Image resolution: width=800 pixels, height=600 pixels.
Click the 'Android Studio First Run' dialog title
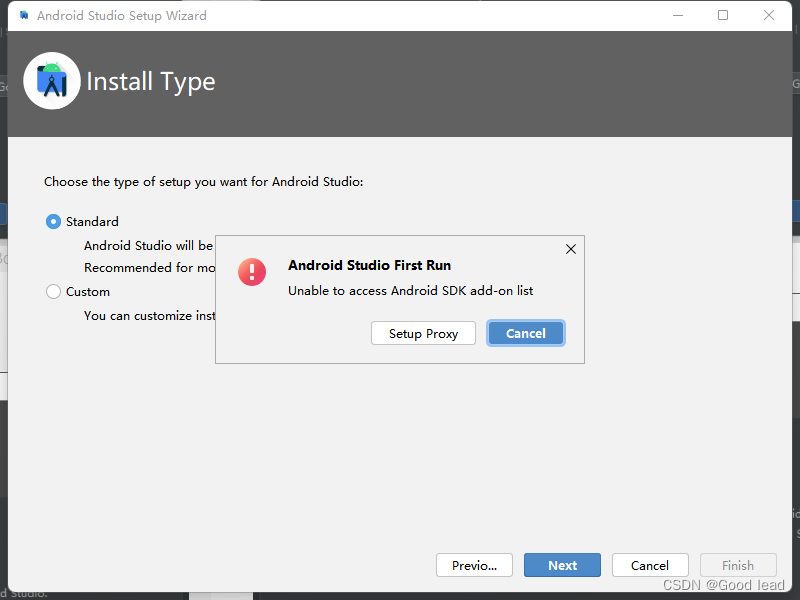369,265
